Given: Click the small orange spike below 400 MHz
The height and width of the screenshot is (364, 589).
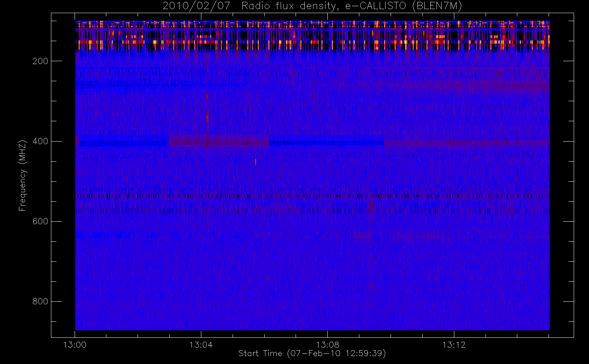Looking at the screenshot, I should 256,161.
